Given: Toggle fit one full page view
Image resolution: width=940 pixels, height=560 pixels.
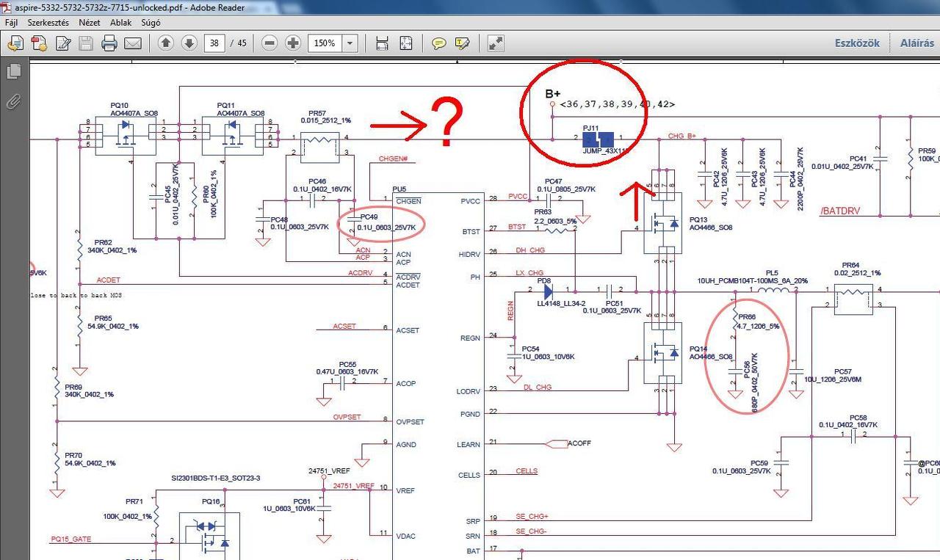Looking at the screenshot, I should (x=405, y=43).
